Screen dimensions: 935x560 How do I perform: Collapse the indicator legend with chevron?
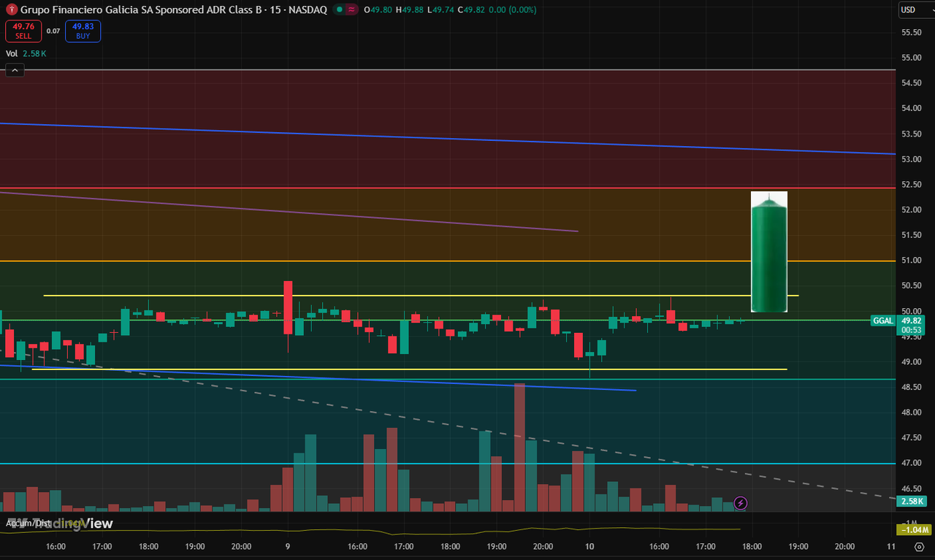[15, 70]
